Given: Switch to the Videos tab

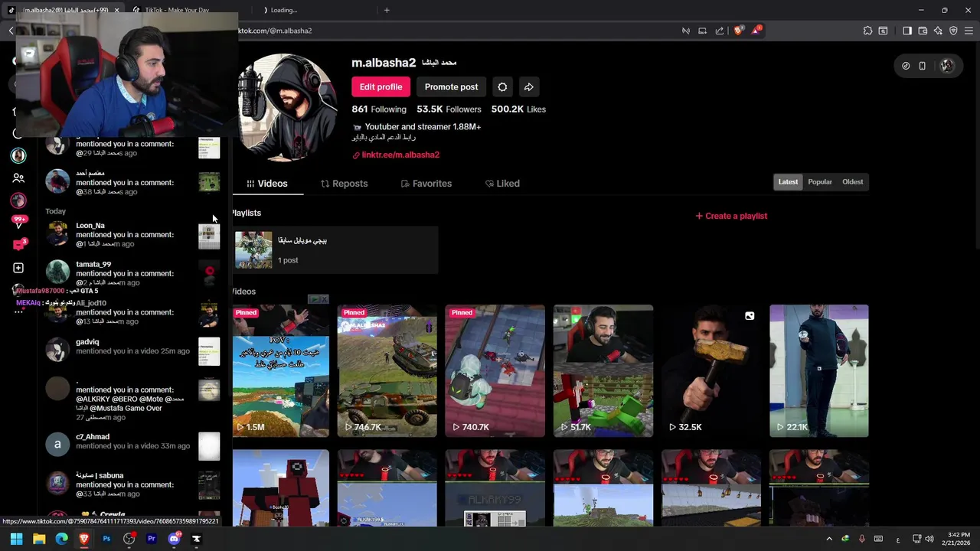Looking at the screenshot, I should pos(267,184).
